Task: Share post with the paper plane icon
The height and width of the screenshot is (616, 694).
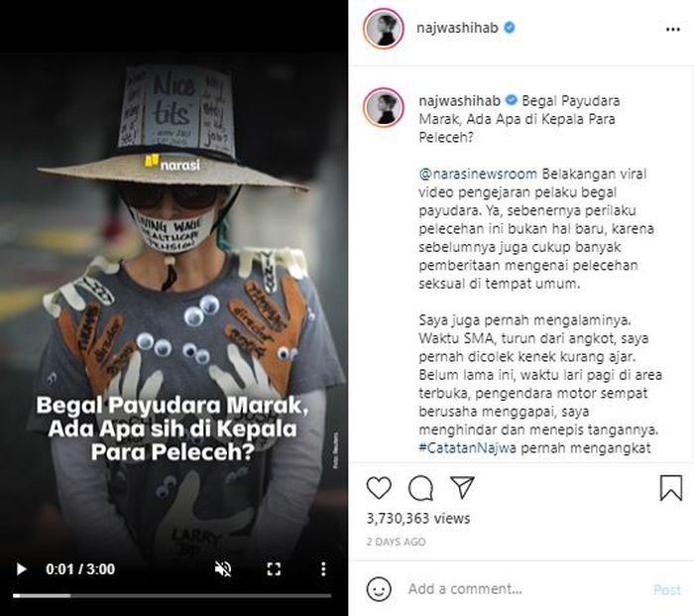Action: [x=462, y=487]
